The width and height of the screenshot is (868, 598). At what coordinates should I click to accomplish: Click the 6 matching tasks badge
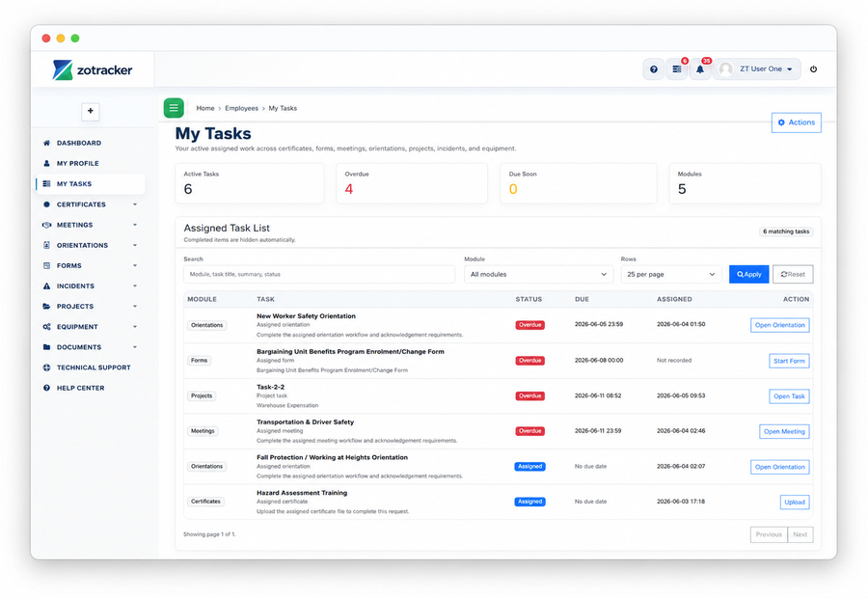click(786, 231)
